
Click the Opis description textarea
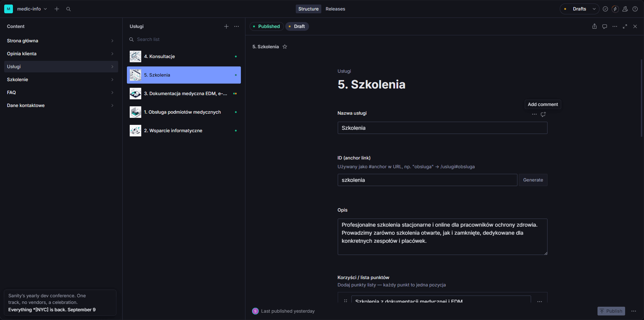(442, 237)
